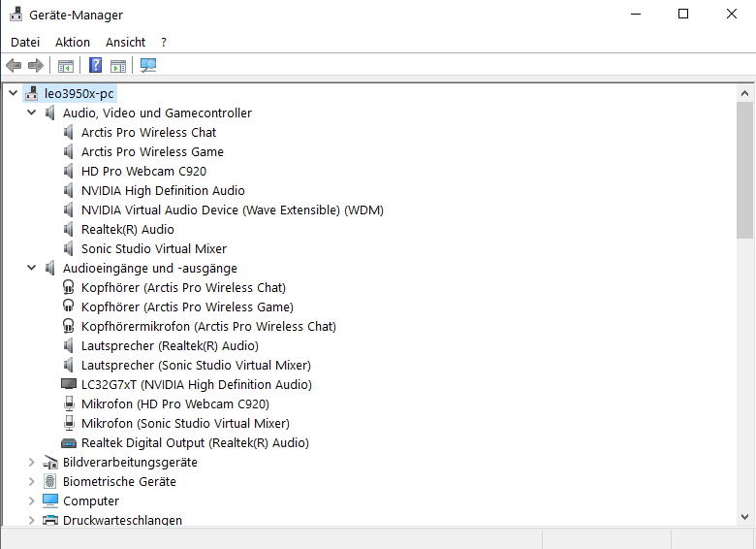Select Lautsprecher (Realtek(R) Audio)

[x=170, y=345]
